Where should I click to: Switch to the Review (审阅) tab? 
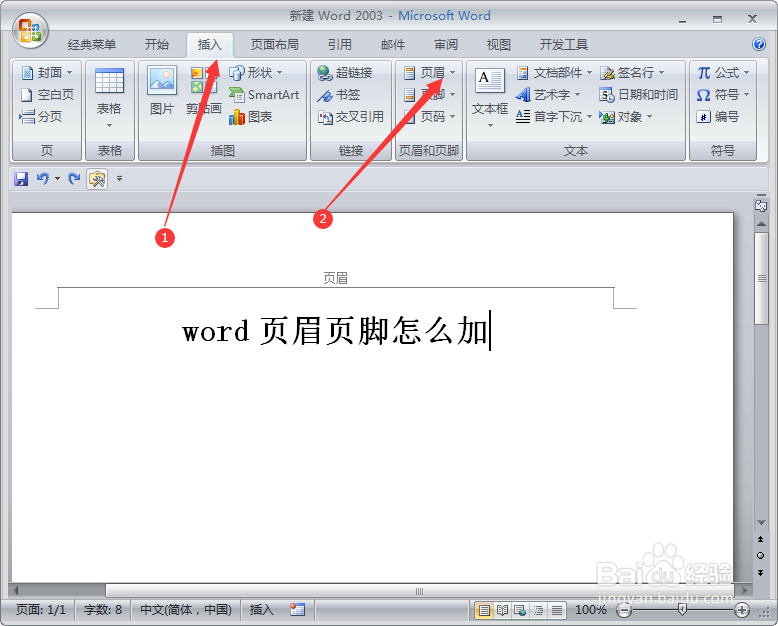coord(446,45)
